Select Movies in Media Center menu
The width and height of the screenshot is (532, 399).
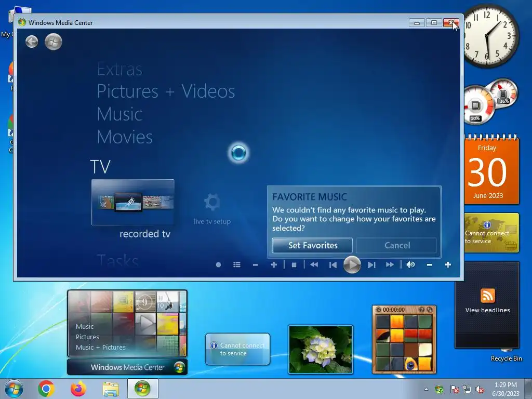(x=125, y=137)
